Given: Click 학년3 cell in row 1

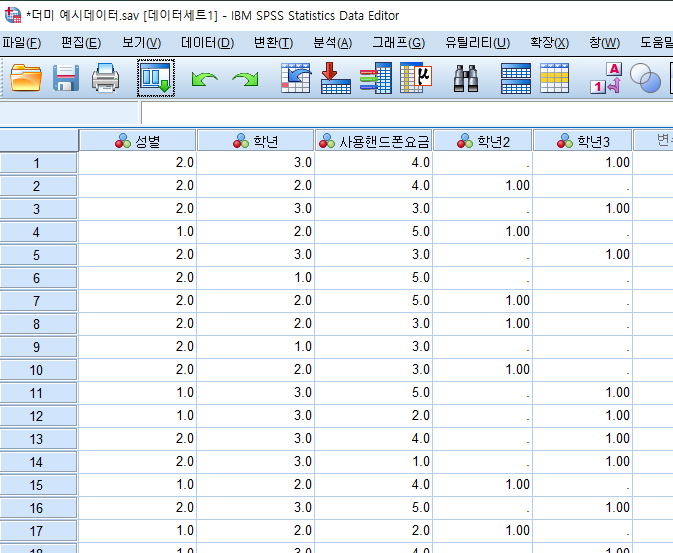Looking at the screenshot, I should click(x=582, y=163).
